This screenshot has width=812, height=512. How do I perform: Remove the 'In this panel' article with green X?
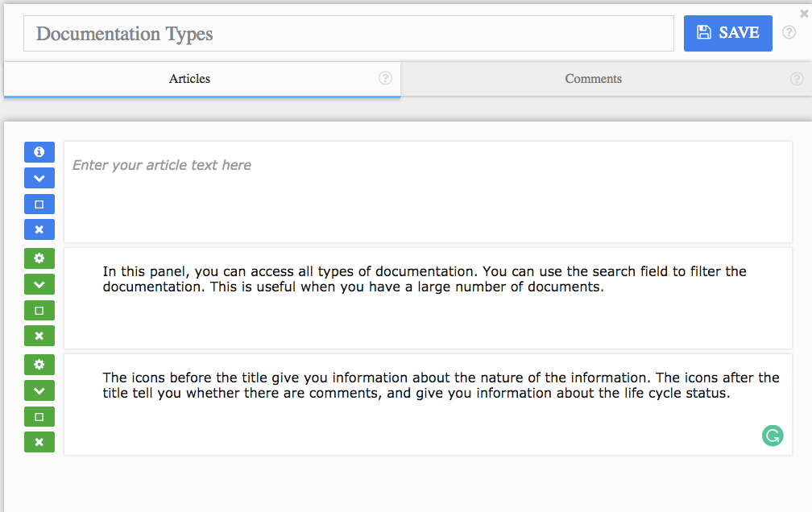[x=39, y=336]
